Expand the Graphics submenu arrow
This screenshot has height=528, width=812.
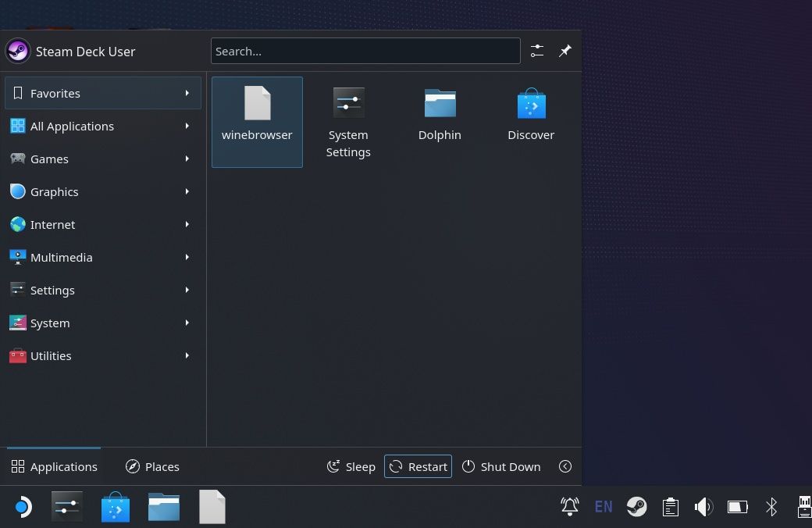pos(187,191)
